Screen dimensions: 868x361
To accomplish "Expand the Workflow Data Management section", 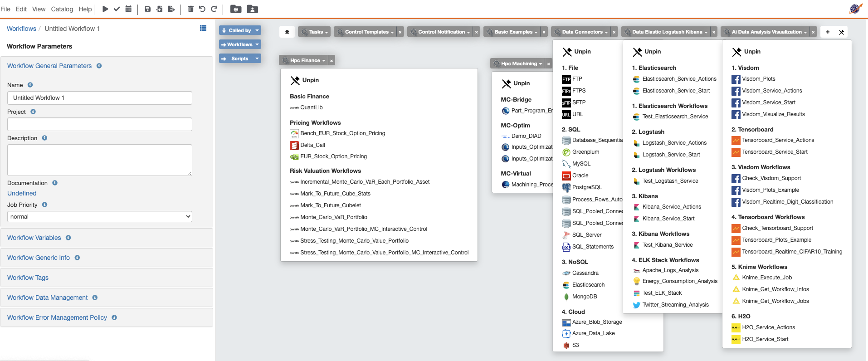I will click(48, 298).
